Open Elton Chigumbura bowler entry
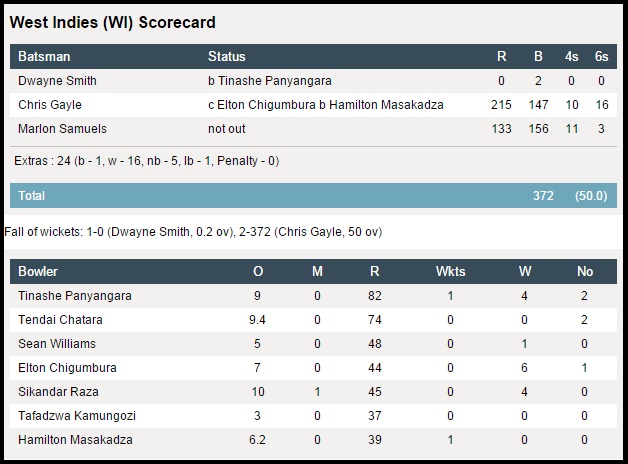Image resolution: width=628 pixels, height=464 pixels. [x=67, y=368]
